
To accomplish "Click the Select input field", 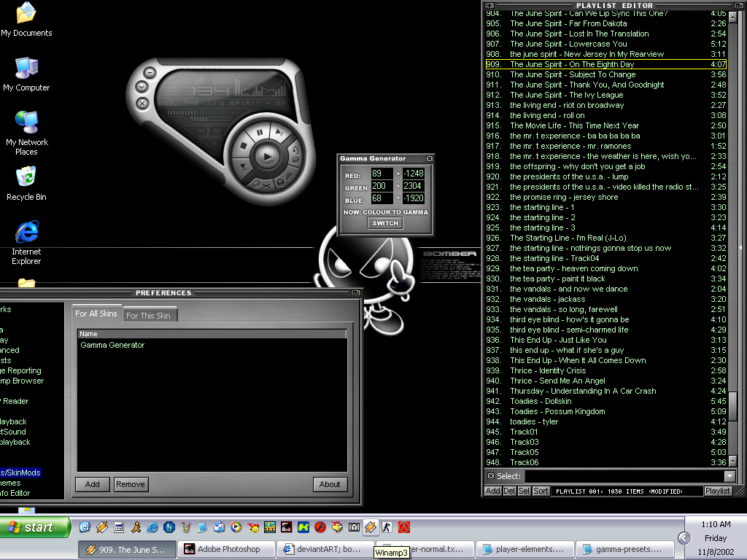I will point(624,476).
